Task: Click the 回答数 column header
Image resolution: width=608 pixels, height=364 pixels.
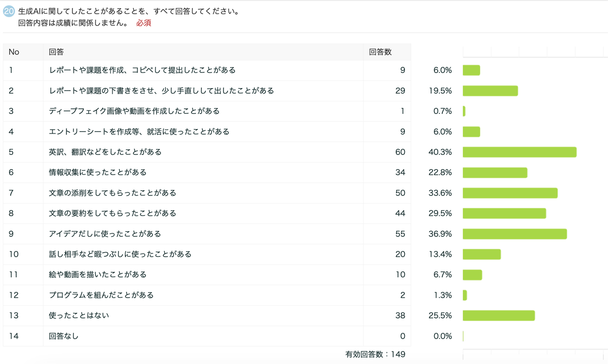Action: click(x=380, y=52)
